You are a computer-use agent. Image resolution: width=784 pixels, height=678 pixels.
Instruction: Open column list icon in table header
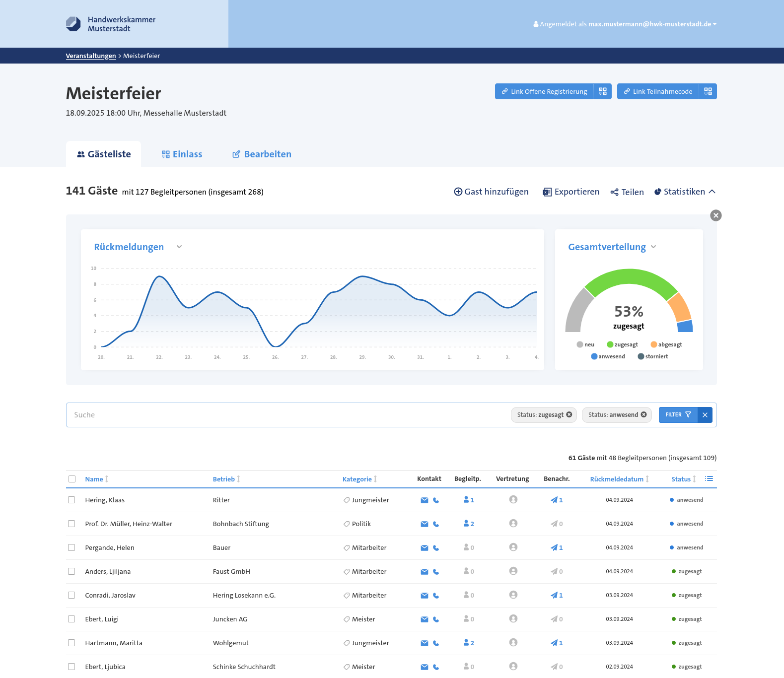(709, 479)
